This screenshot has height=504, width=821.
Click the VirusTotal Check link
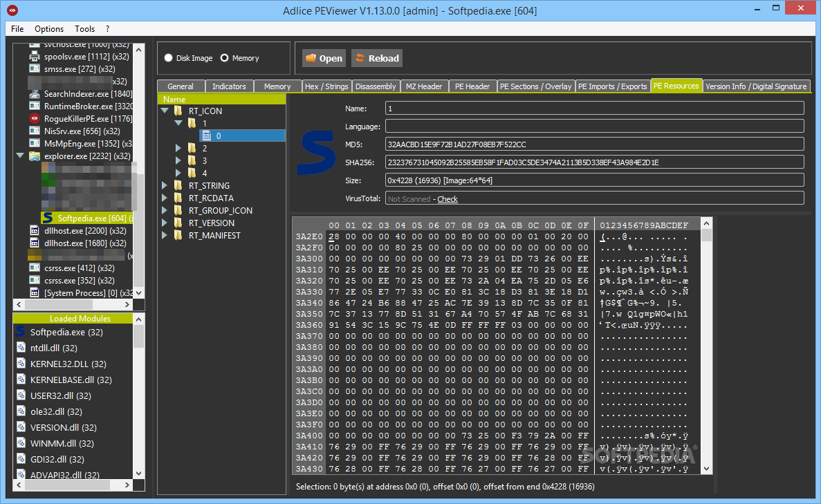pyautogui.click(x=448, y=199)
